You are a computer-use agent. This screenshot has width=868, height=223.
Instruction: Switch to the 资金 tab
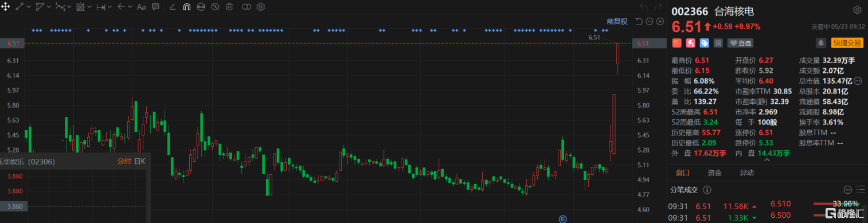[714, 173]
